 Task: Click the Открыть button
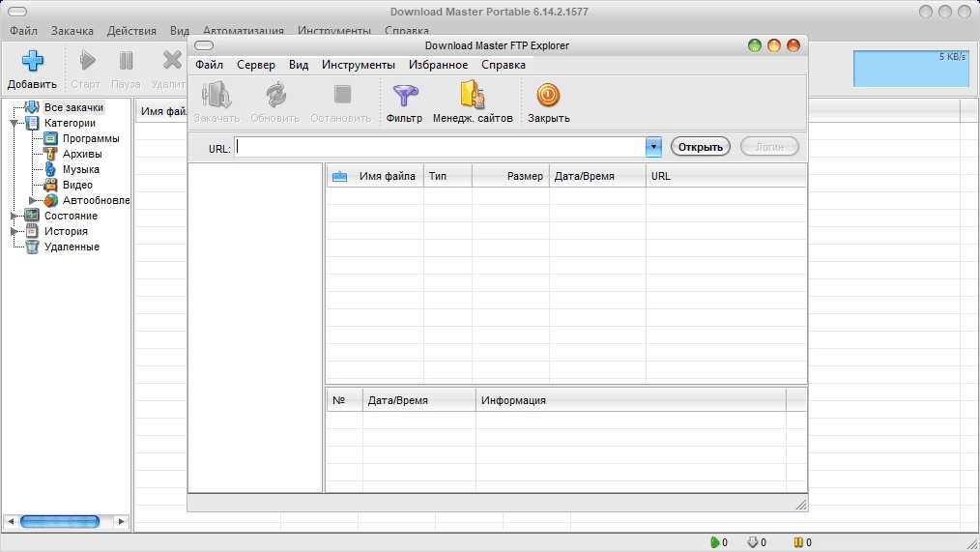(700, 147)
